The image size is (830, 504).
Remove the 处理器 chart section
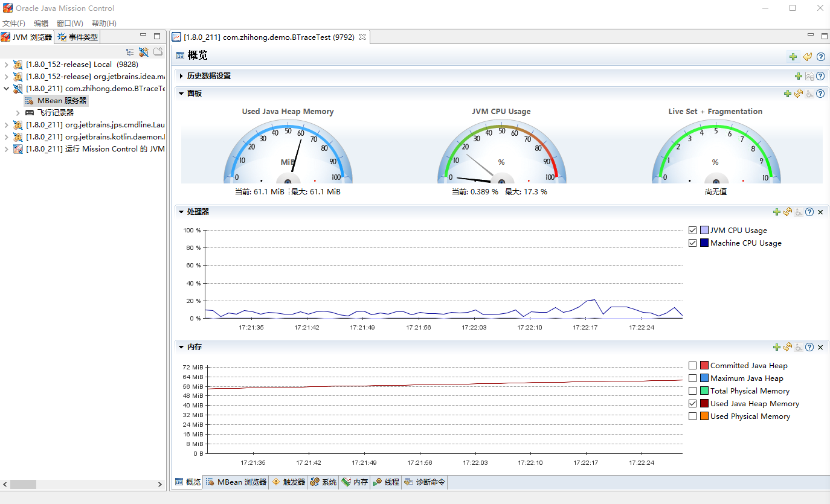pos(820,212)
